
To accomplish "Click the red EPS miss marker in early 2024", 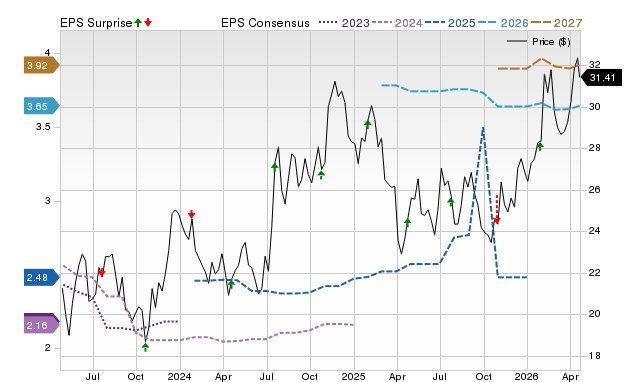I will pyautogui.click(x=192, y=214).
